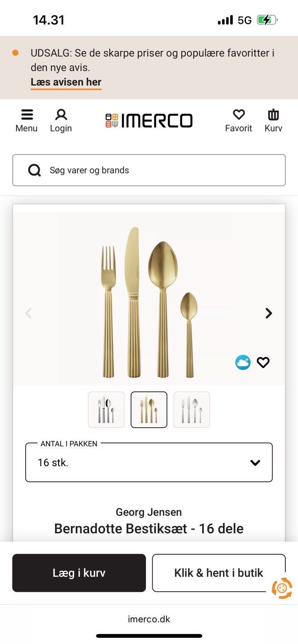This screenshot has height=644, width=298.
Task: Open the Kurv shopping basket icon
Action: point(273,115)
